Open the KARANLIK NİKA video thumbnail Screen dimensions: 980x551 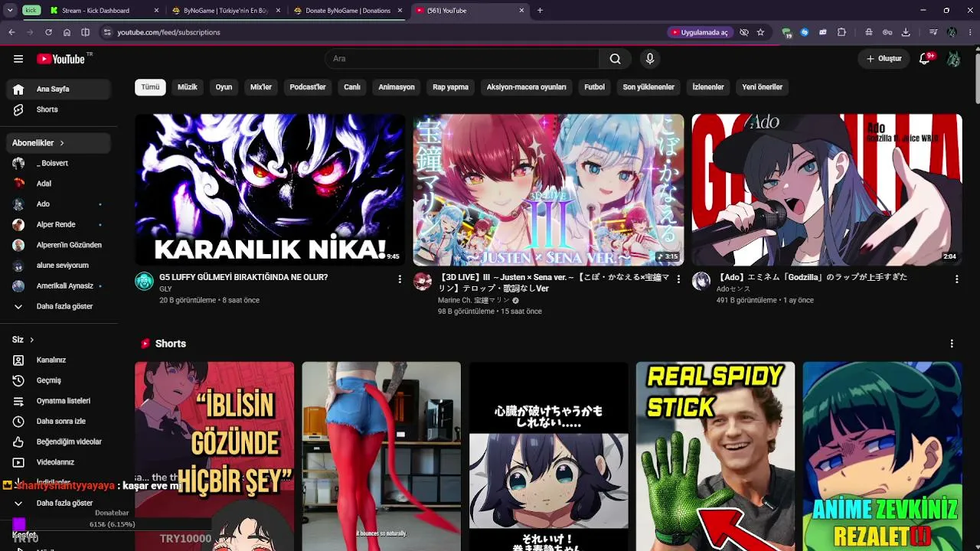pos(269,190)
